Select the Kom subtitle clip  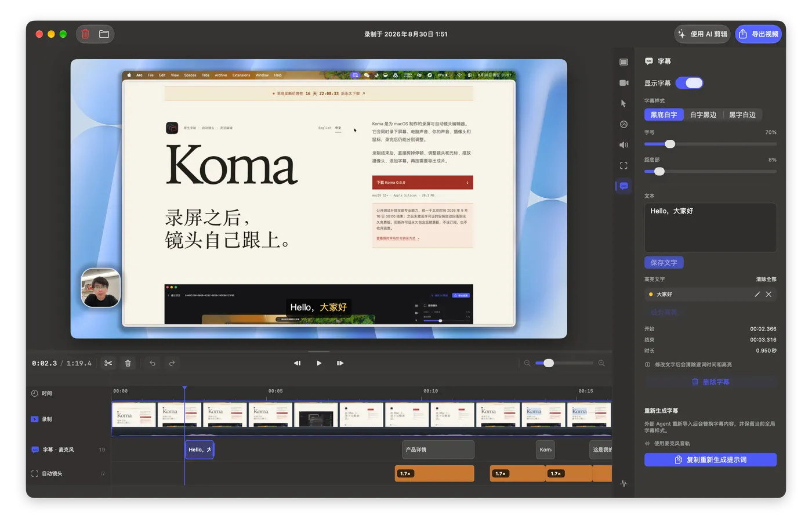coord(545,450)
